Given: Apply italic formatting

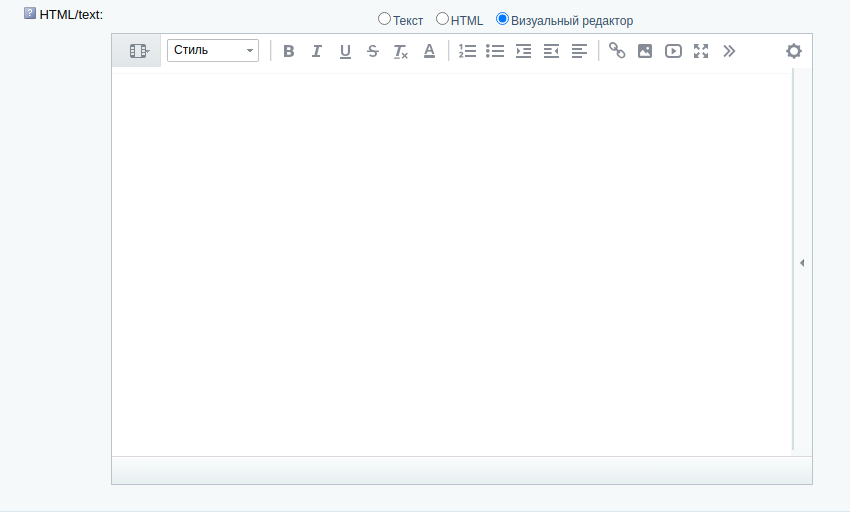Looking at the screenshot, I should 317,51.
